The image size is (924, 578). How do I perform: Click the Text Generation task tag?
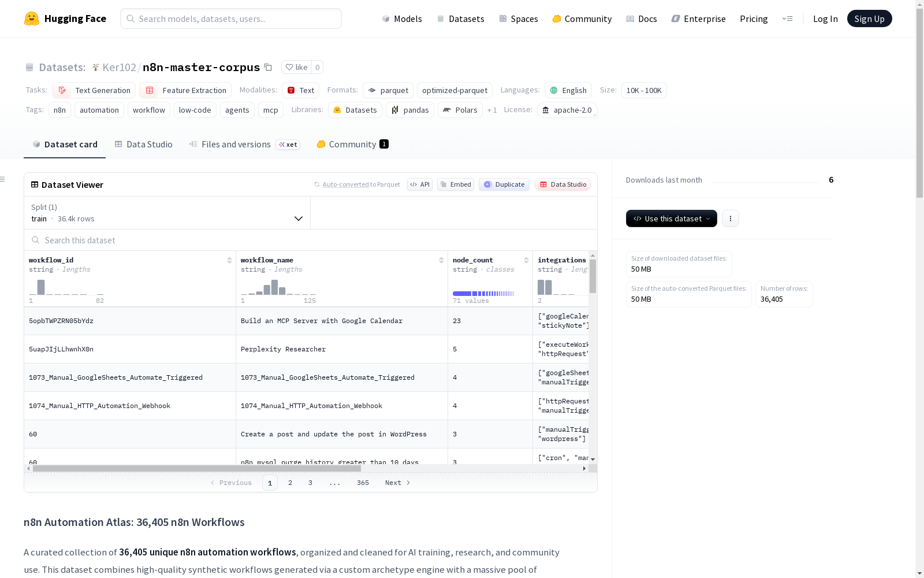point(94,90)
